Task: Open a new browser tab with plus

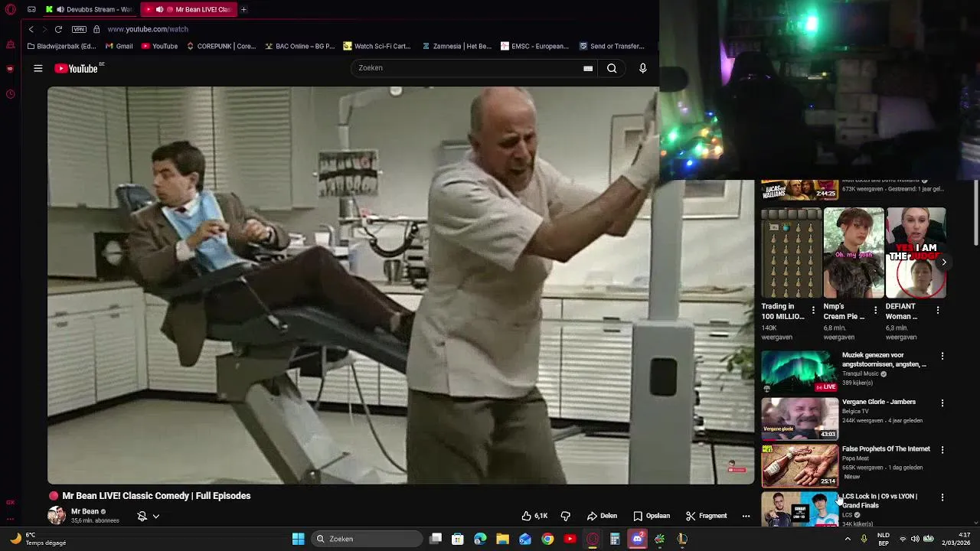Action: tap(243, 9)
